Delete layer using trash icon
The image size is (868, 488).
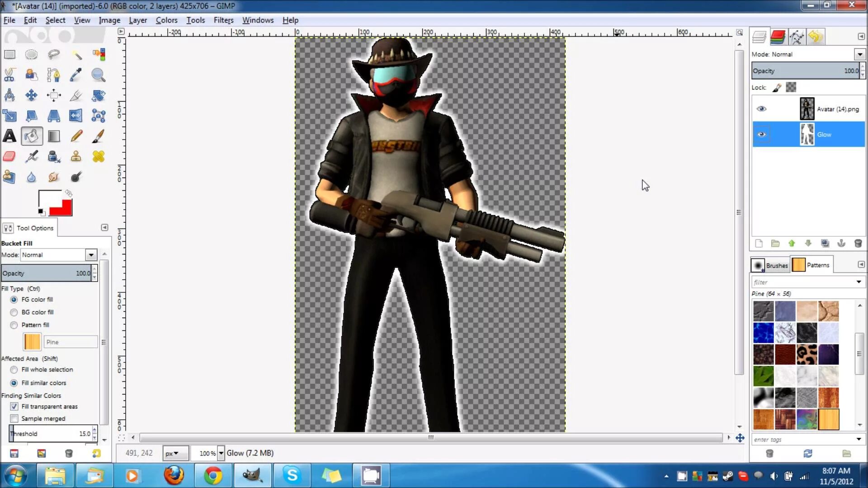[x=858, y=244]
